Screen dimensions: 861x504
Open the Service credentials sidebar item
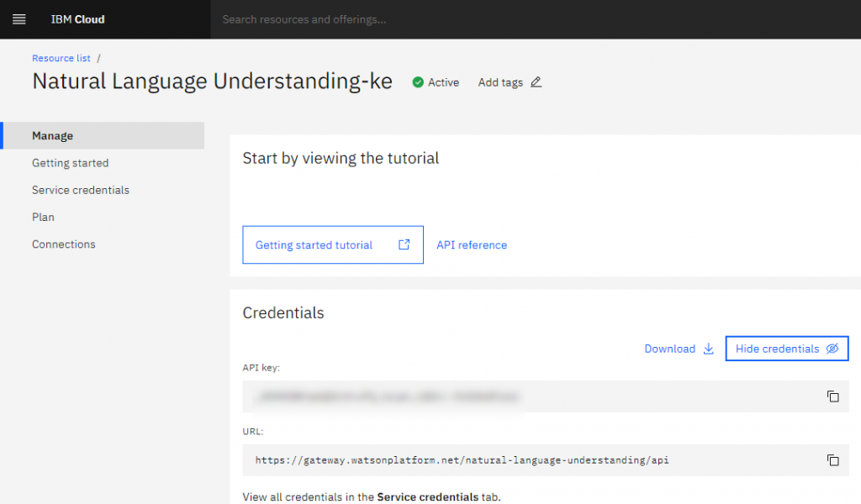(x=81, y=190)
